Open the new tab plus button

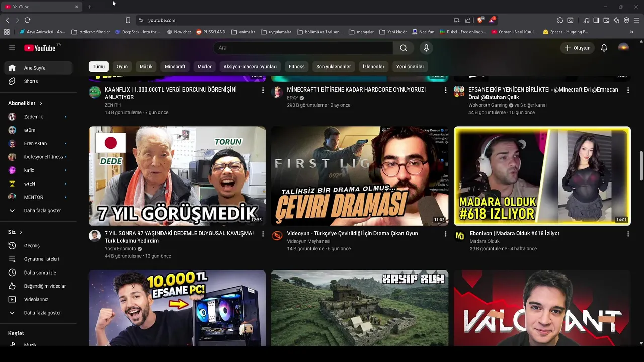pos(89,7)
